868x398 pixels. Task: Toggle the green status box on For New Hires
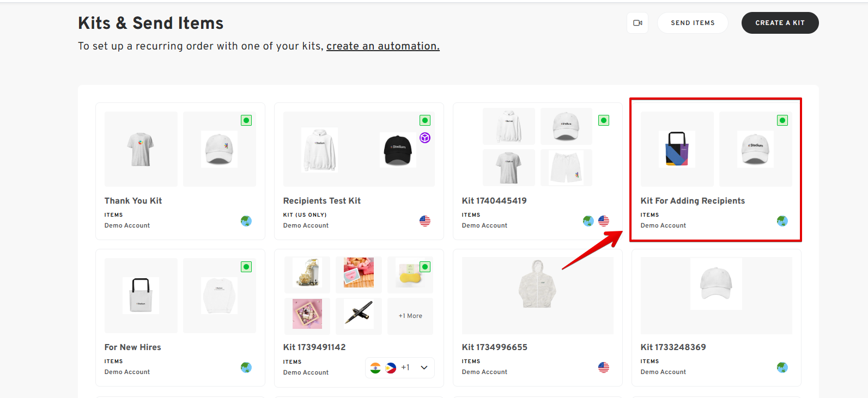tap(246, 267)
